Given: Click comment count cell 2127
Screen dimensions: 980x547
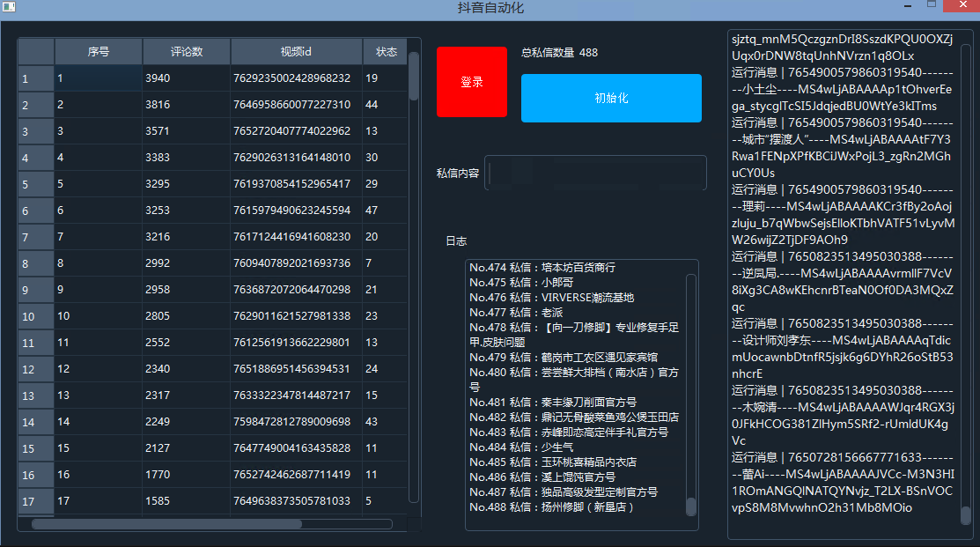Looking at the screenshot, I should pyautogui.click(x=187, y=448).
